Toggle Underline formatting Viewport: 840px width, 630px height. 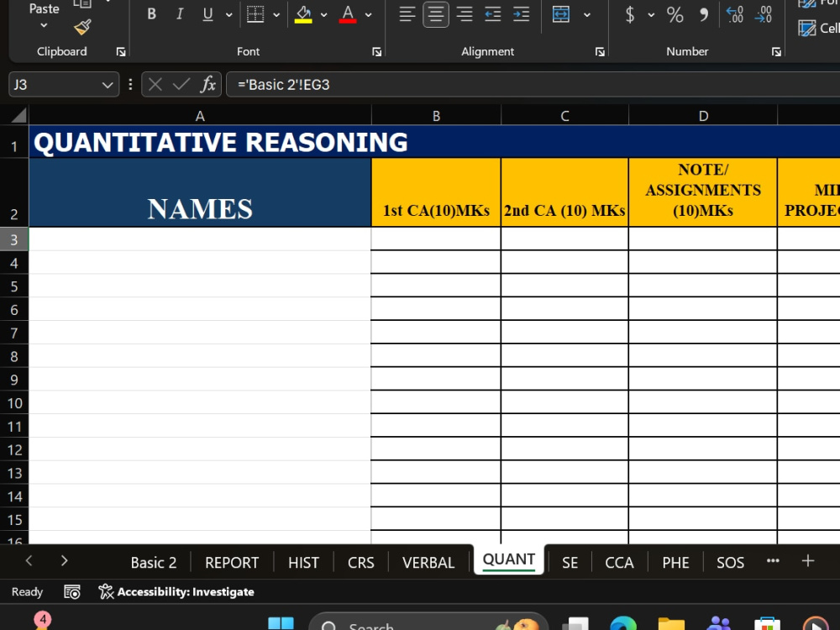click(207, 14)
